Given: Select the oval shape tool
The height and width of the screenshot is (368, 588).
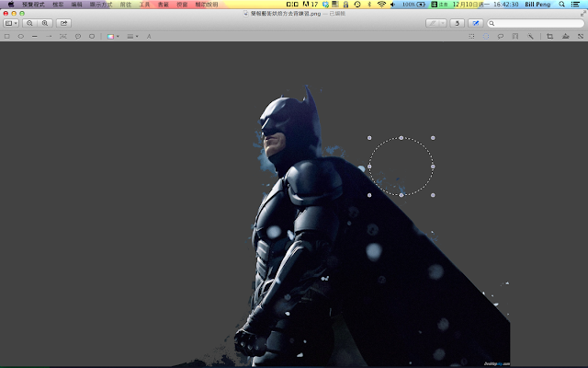Looking at the screenshot, I should coord(20,37).
